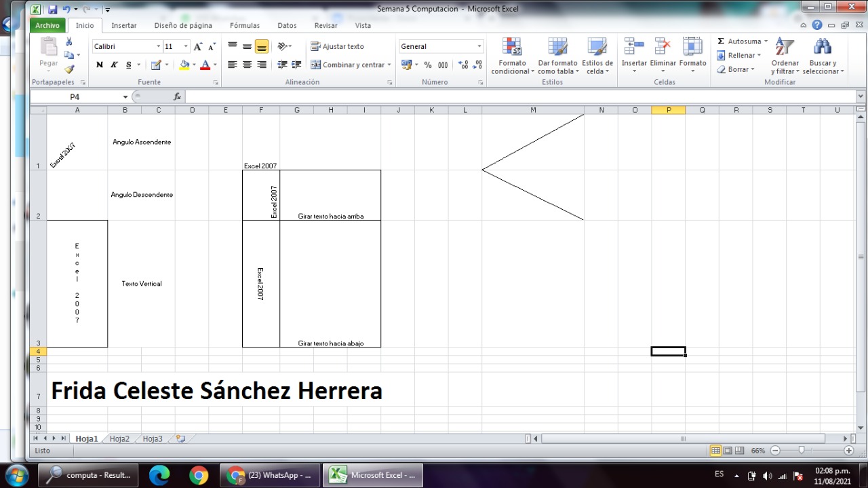This screenshot has width=868, height=488.
Task: Open the Archivo tab
Action: pyautogui.click(x=47, y=25)
